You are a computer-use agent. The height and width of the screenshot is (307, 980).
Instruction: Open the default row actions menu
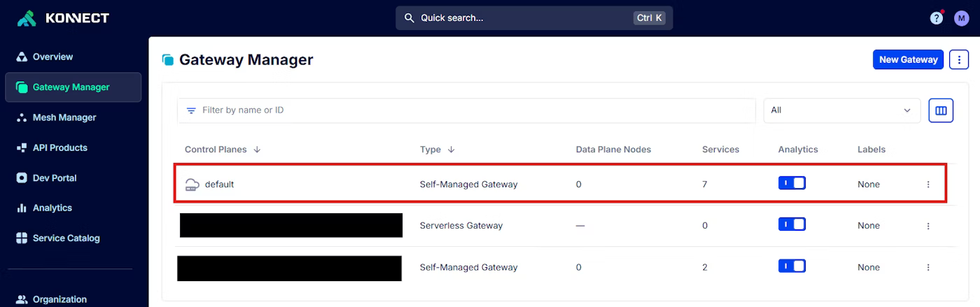(928, 185)
